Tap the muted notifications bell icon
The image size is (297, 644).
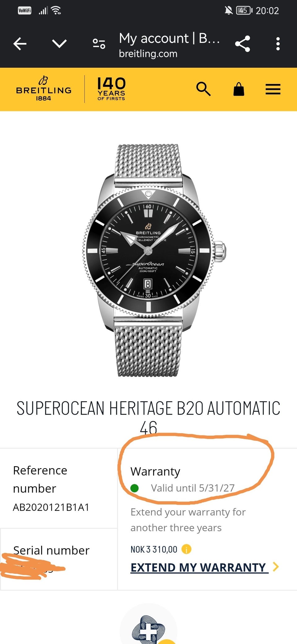click(x=229, y=11)
